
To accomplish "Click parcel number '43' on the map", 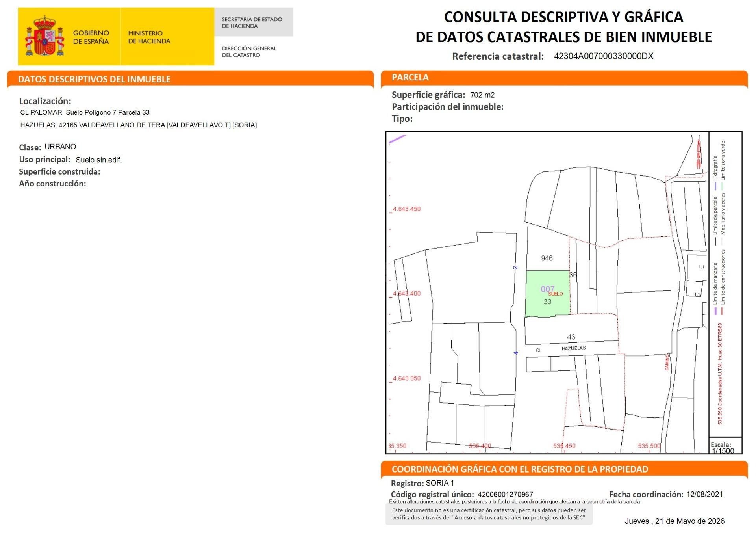I will coord(571,337).
